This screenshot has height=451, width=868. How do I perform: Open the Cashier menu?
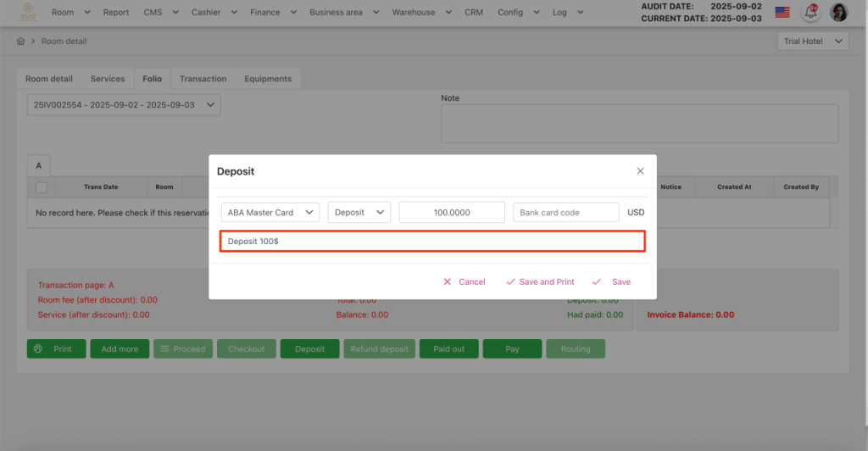point(211,13)
